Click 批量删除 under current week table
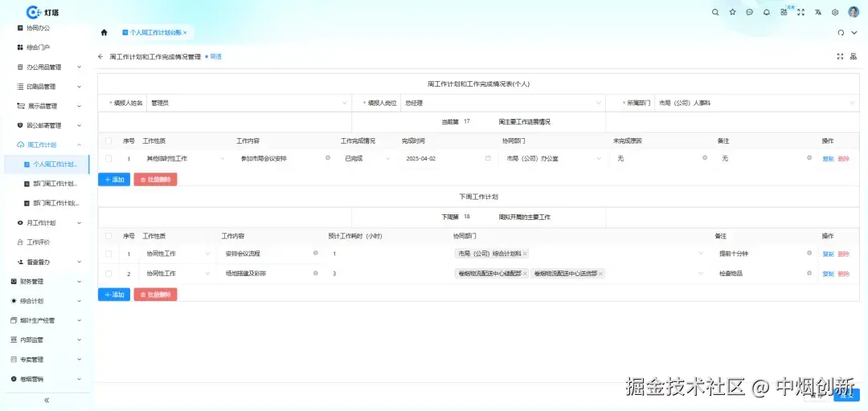This screenshot has height=411, width=868. pos(156,179)
